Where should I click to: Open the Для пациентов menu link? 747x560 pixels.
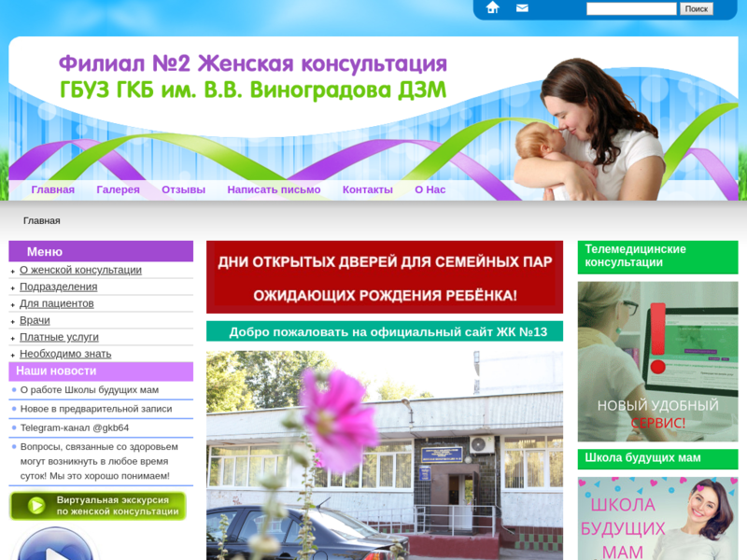56,303
